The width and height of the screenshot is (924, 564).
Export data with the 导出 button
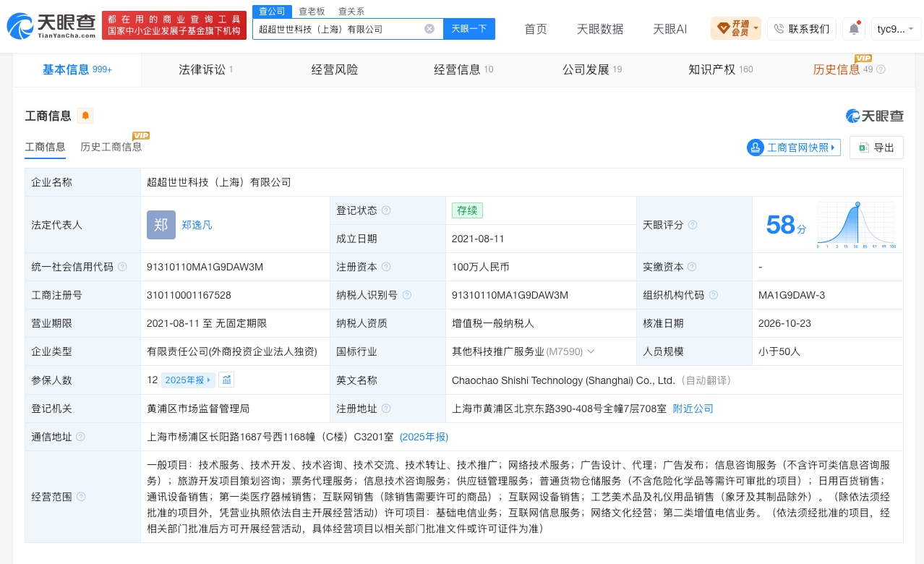(x=876, y=148)
